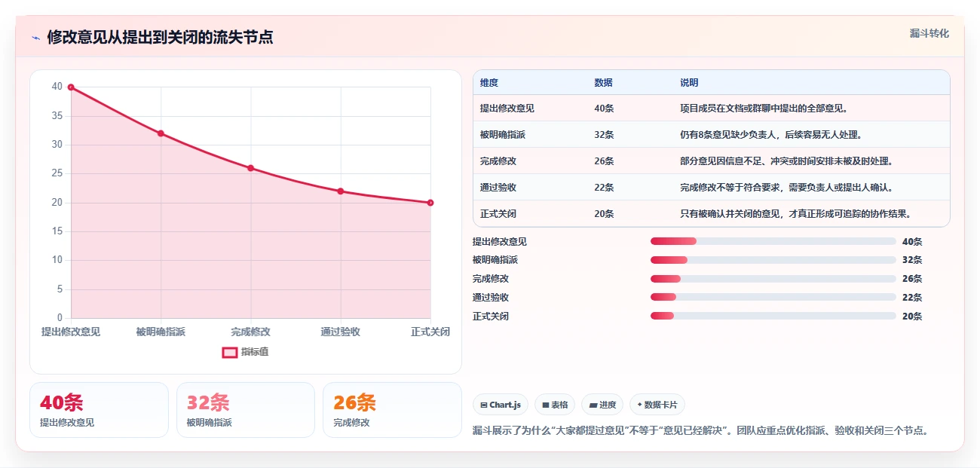Click the 正式关闭 progress bar
The height and width of the screenshot is (468, 980).
[x=773, y=317]
